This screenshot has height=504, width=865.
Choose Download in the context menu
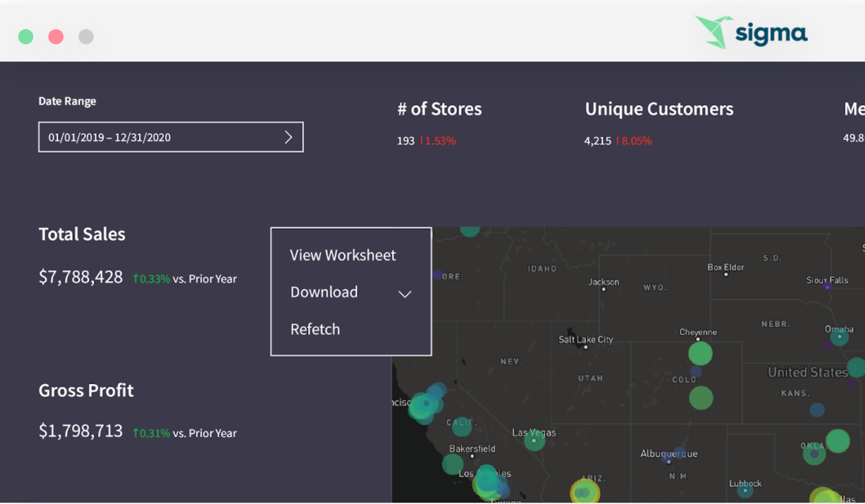click(324, 292)
